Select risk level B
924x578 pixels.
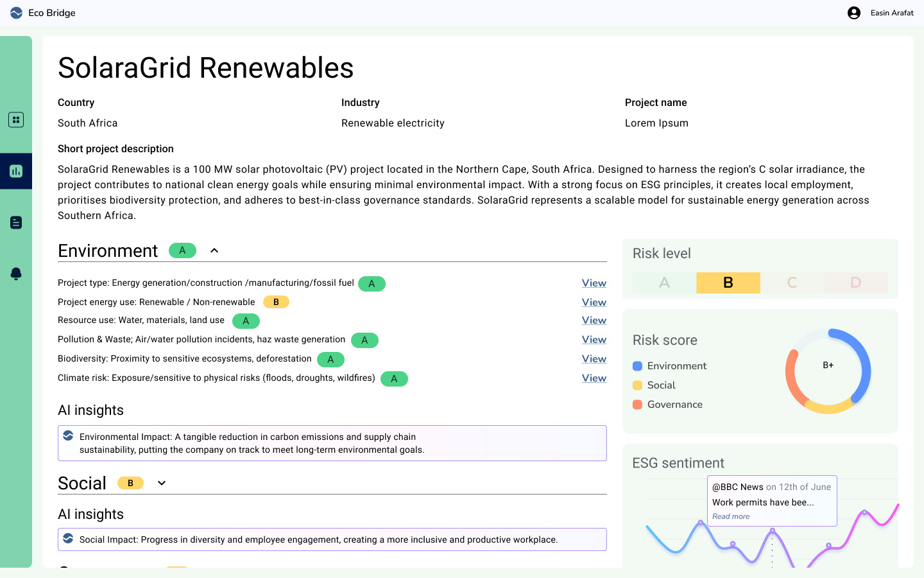coord(728,283)
